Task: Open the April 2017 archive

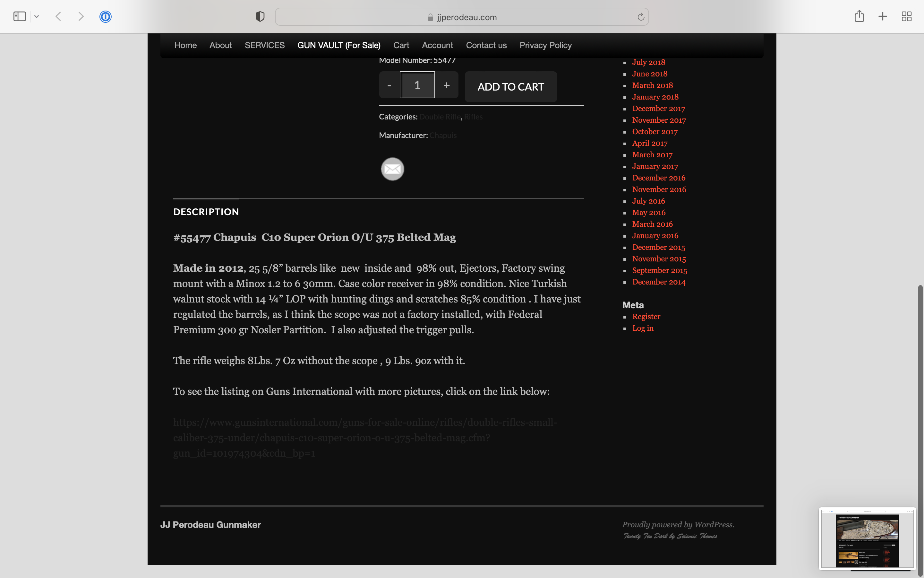Action: (649, 143)
